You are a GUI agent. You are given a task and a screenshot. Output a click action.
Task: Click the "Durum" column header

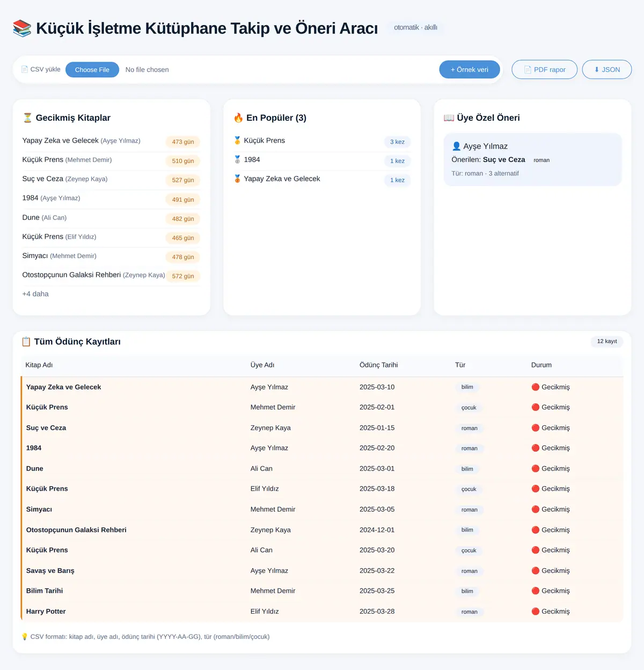tap(541, 365)
